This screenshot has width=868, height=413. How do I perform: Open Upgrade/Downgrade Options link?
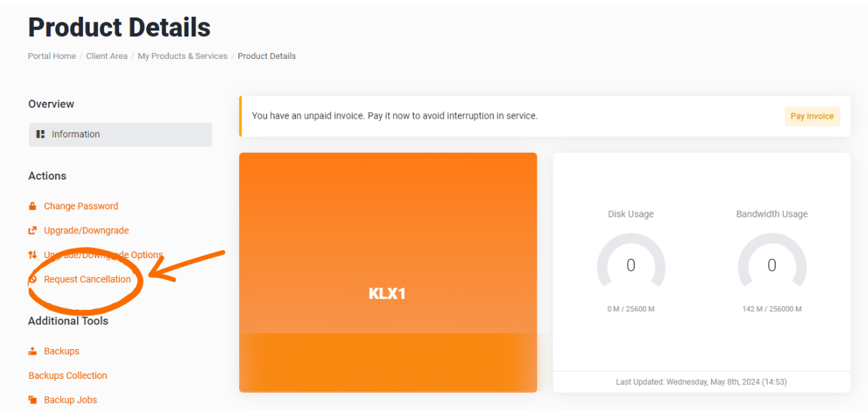pos(103,254)
